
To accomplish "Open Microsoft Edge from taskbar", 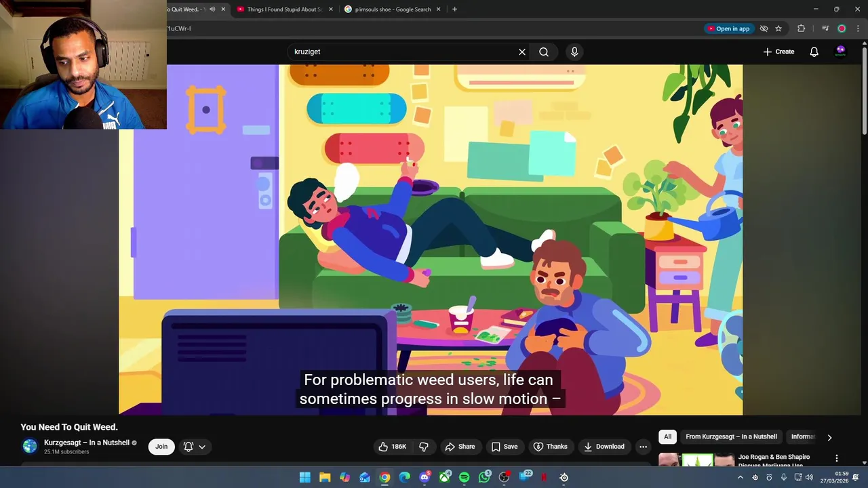I will [405, 477].
